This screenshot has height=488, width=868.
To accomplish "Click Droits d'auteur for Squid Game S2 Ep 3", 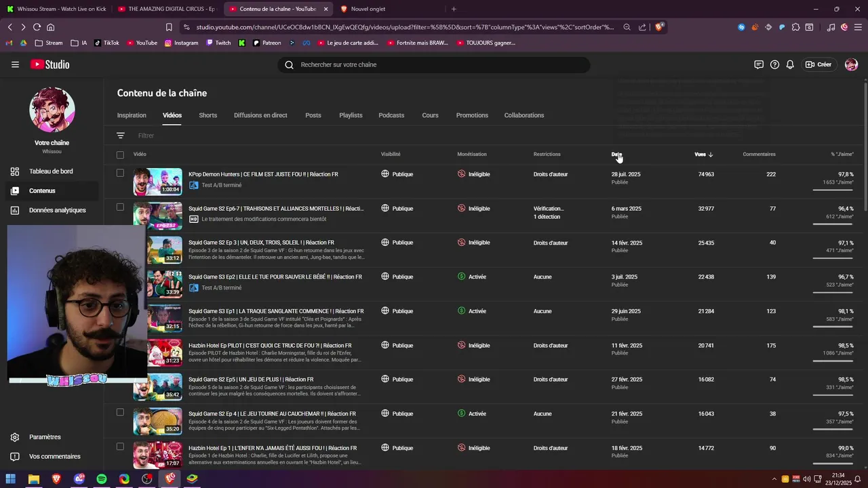I will click(551, 243).
